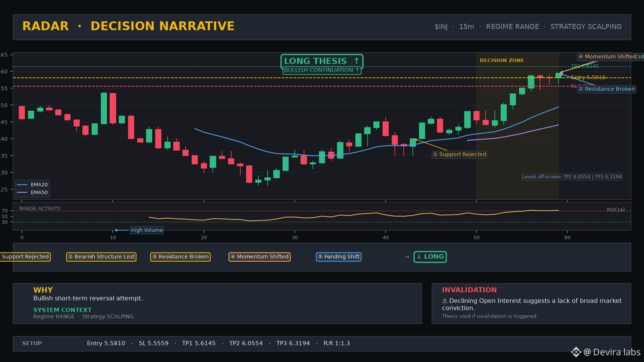
Task: Click the warning triangle in Invalidation panel
Action: [445, 301]
